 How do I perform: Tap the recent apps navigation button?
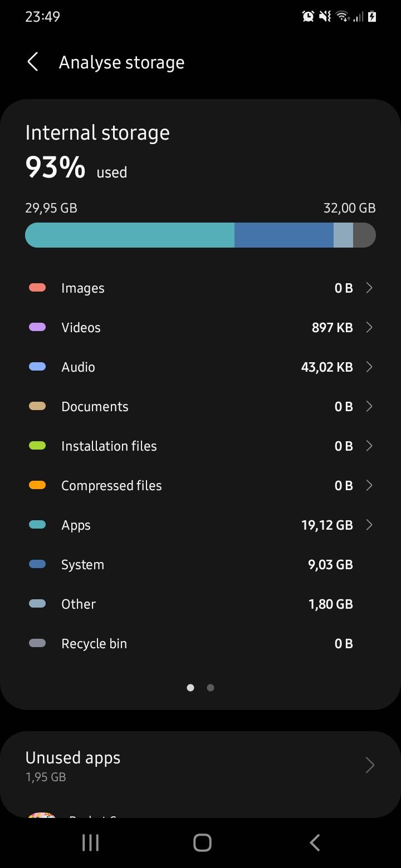click(x=90, y=842)
